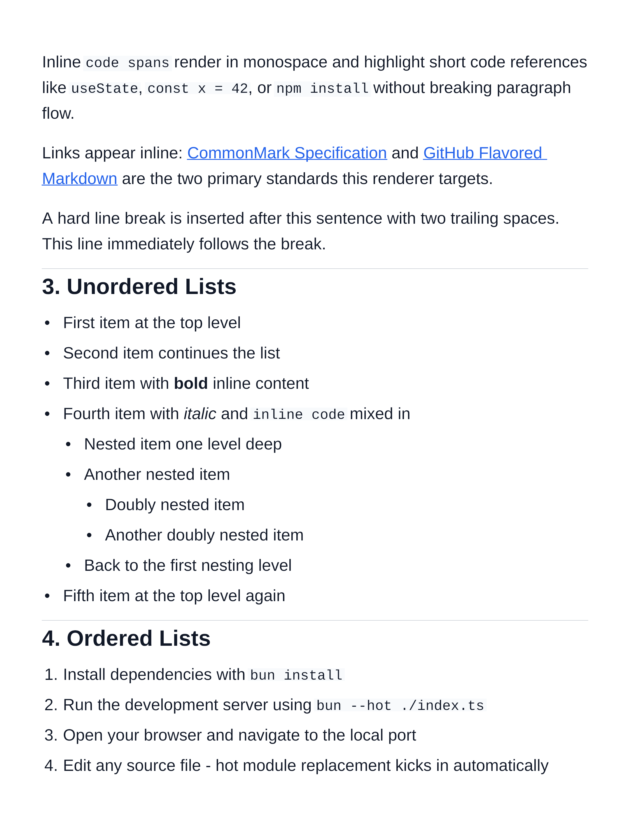The image size is (630, 840).
Task: Click the 'This line immediately follows the break' text
Action: 184,244
